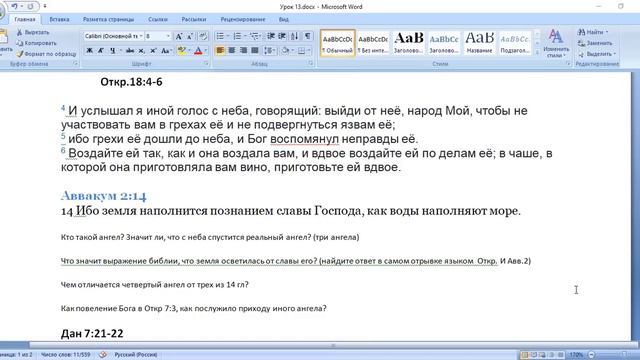Click the Sort (A-Z) icon
The width and height of the screenshot is (640, 360).
click(294, 36)
